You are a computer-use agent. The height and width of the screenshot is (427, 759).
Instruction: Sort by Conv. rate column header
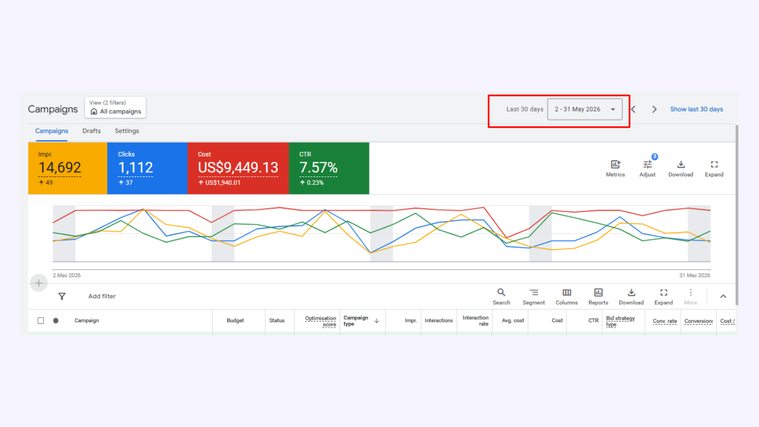coord(665,321)
